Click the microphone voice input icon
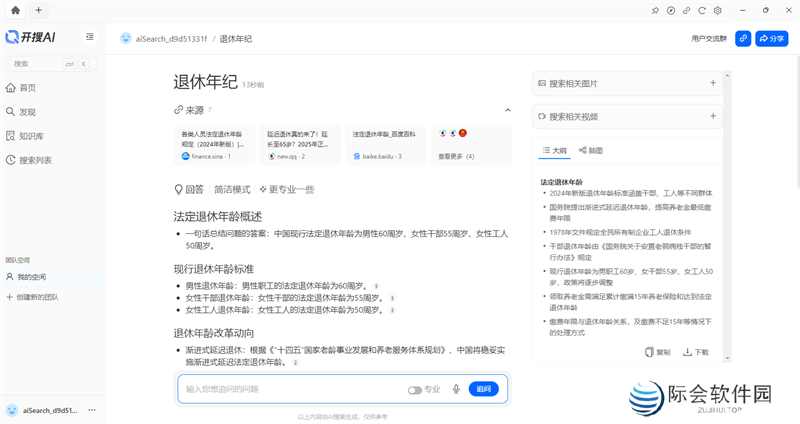 tap(456, 389)
